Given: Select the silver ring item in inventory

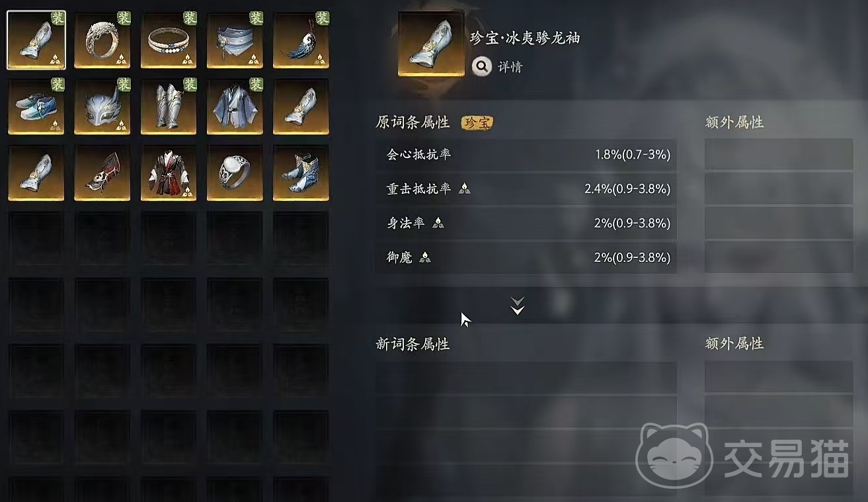Looking at the screenshot, I should click(102, 40).
